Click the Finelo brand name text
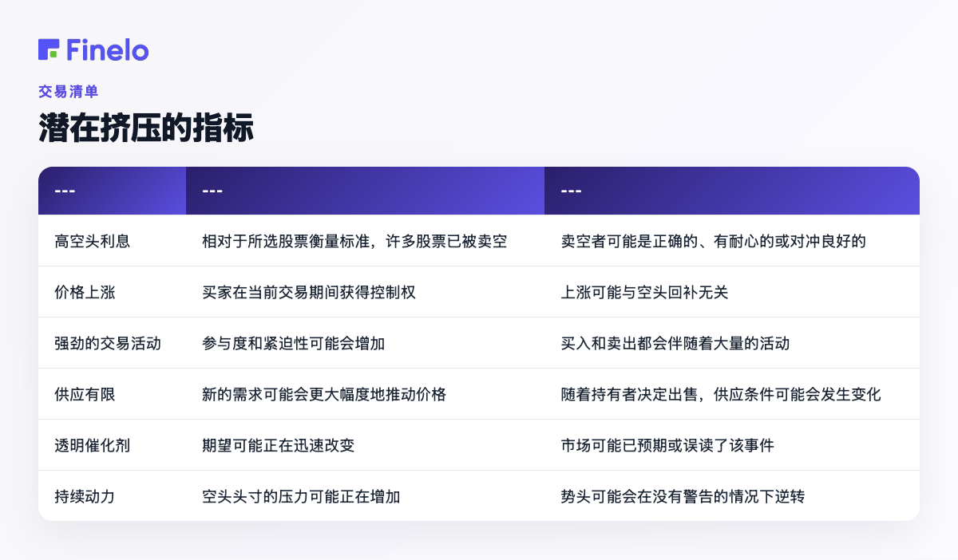 point(108,49)
